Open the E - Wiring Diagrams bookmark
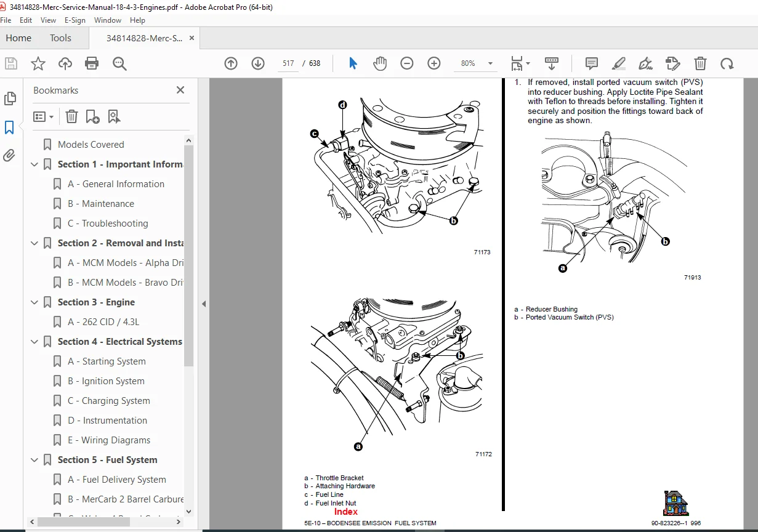The image size is (758, 532). point(109,440)
